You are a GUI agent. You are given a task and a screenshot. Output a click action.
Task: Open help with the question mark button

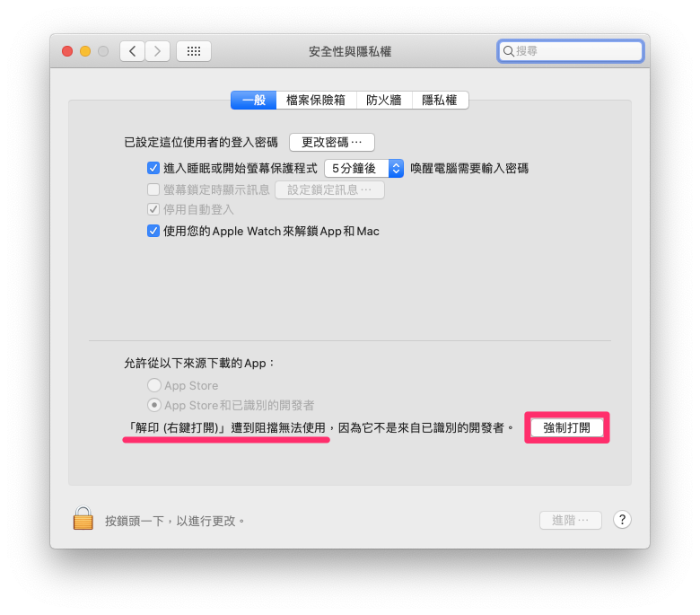coord(622,520)
